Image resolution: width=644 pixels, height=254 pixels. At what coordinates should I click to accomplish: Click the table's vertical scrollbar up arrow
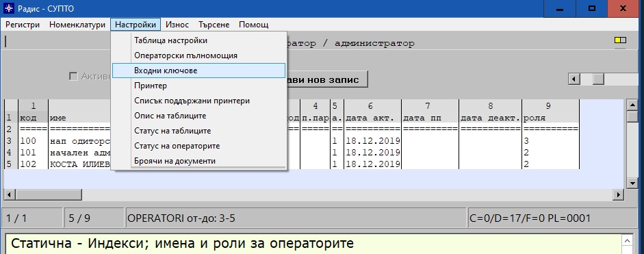[632, 105]
